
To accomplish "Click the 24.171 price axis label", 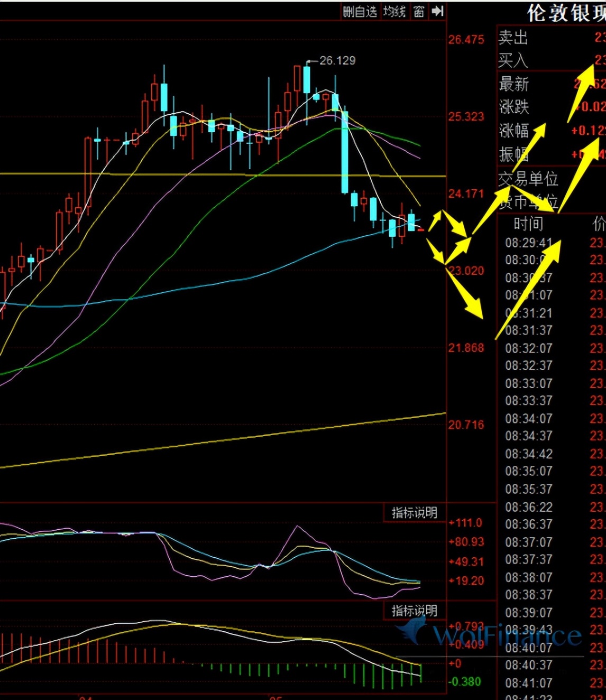I will point(466,194).
